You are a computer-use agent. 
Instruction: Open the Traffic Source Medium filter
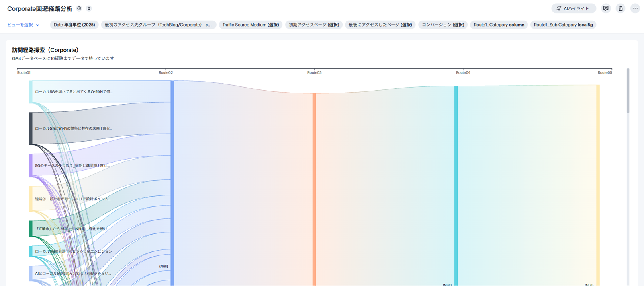[251, 25]
